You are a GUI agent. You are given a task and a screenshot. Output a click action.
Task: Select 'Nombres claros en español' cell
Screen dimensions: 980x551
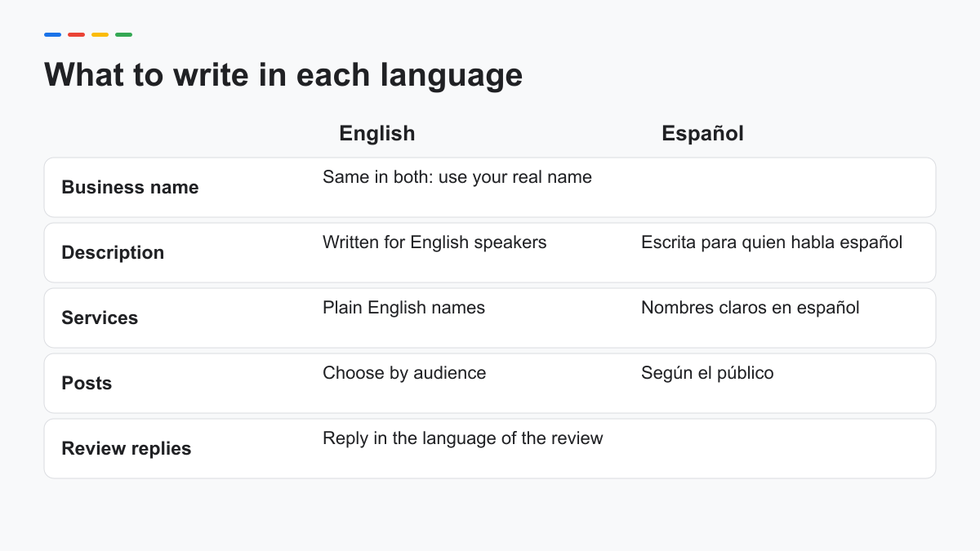751,308
